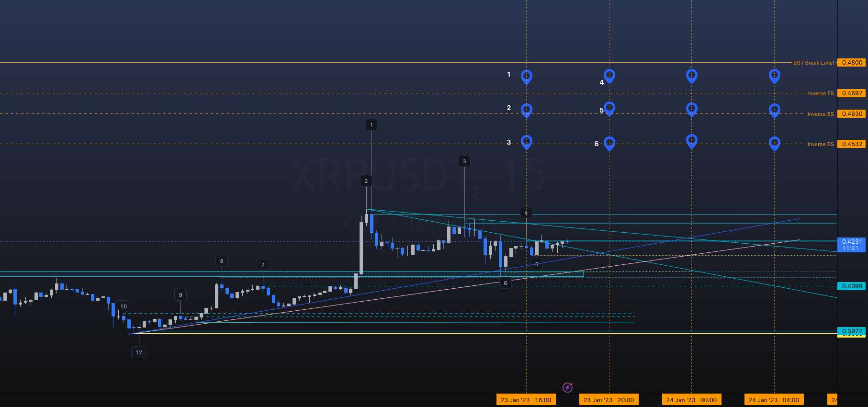Click the boxed label 10 on the chart
Image resolution: width=868 pixels, height=407 pixels.
[x=124, y=306]
